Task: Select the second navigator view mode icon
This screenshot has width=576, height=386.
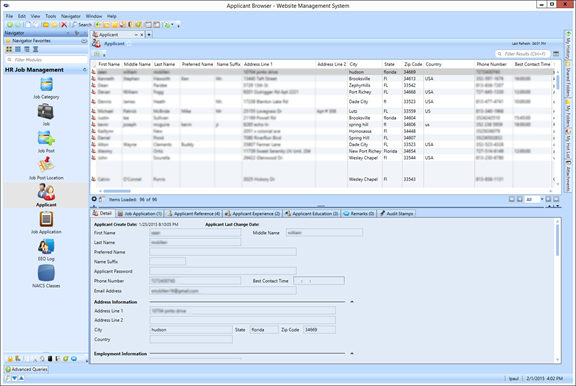Action: [x=18, y=49]
